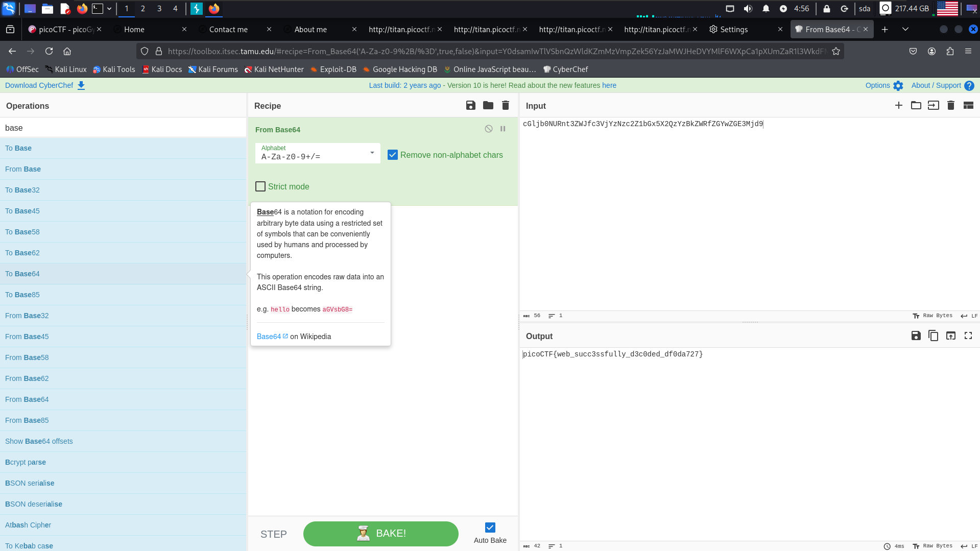
Task: Switch to the Settings browser tab
Action: pyautogui.click(x=734, y=29)
